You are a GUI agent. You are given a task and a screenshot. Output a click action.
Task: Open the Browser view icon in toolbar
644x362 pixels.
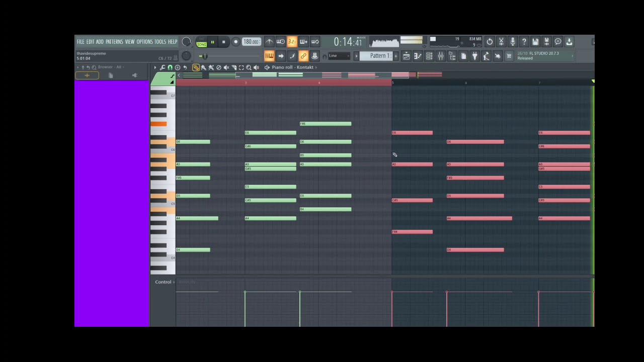(x=452, y=56)
